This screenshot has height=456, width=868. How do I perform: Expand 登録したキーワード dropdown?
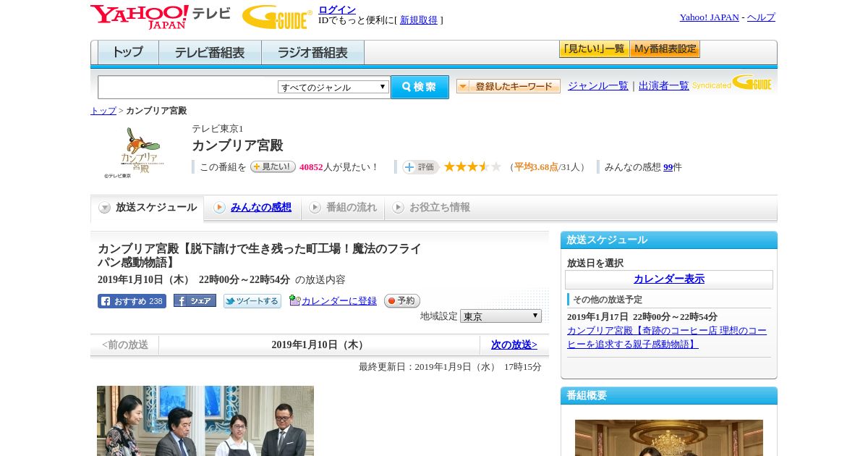(509, 86)
